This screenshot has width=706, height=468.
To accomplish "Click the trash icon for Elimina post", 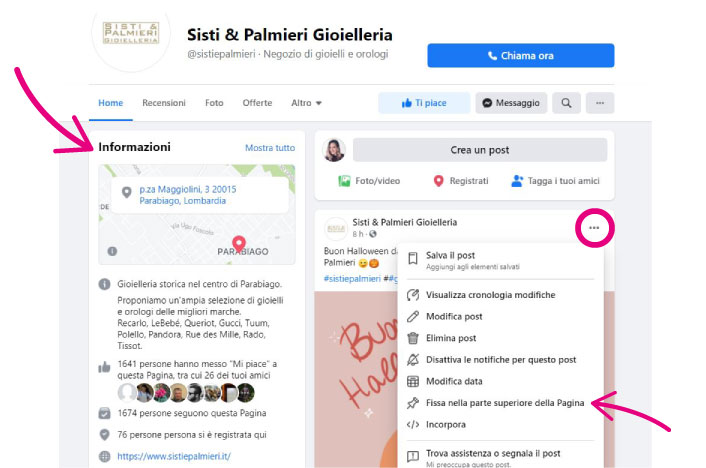I will coord(413,338).
